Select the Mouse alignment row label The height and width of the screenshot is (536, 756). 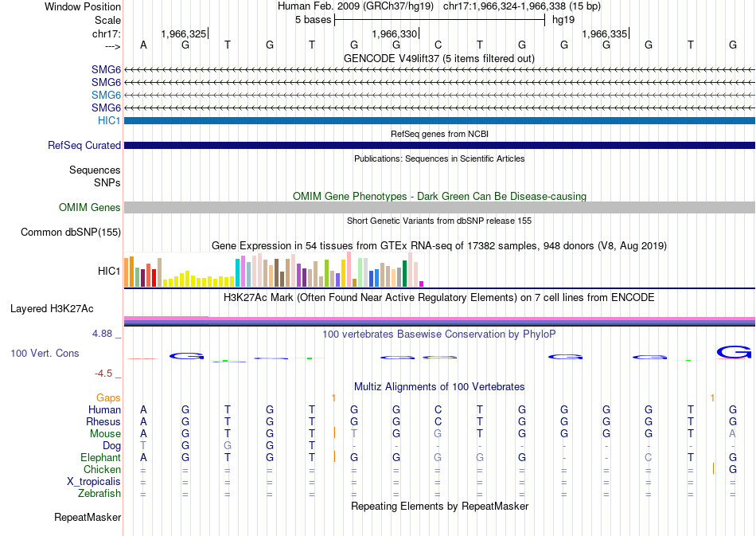click(105, 434)
